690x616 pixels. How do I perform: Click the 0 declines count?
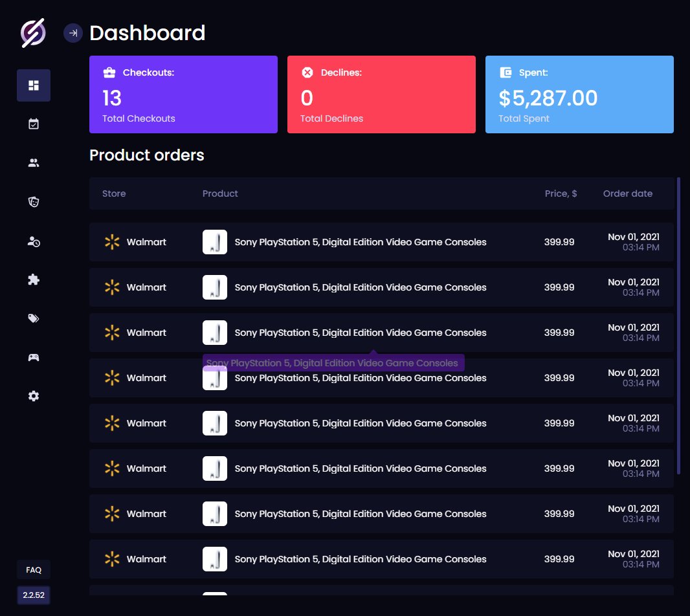pos(307,98)
